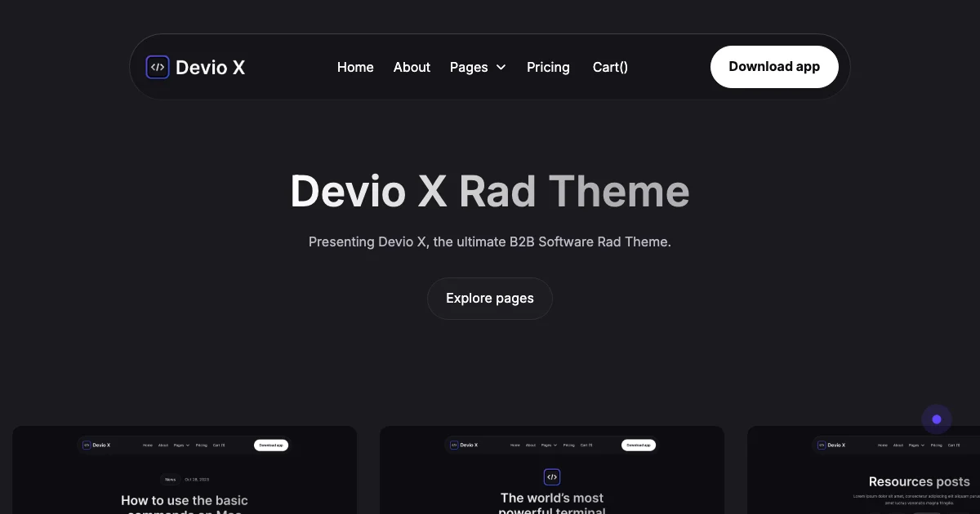Image resolution: width=980 pixels, height=514 pixels.
Task: Click the Devio X code logo icon
Action: pyautogui.click(x=158, y=67)
